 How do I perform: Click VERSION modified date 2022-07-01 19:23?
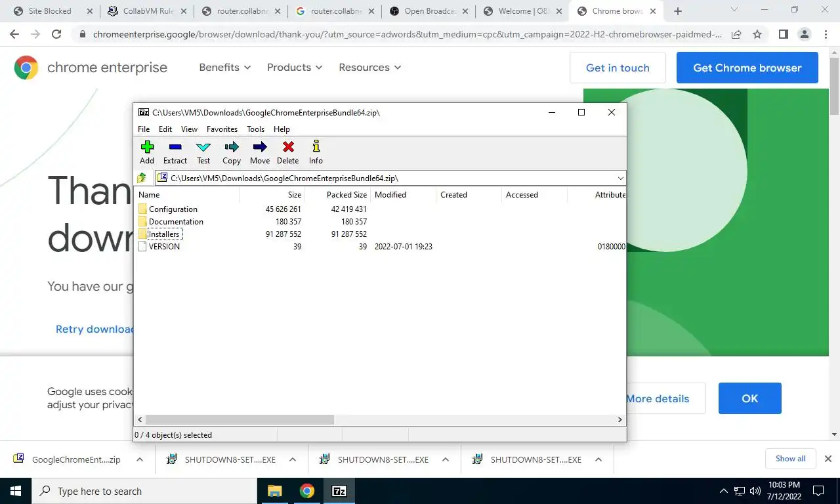tap(404, 247)
